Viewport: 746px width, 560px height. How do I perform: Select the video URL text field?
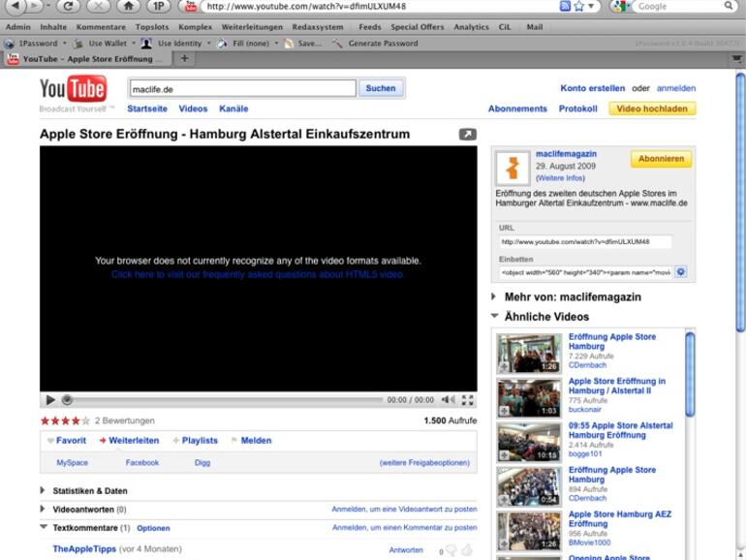tap(585, 241)
